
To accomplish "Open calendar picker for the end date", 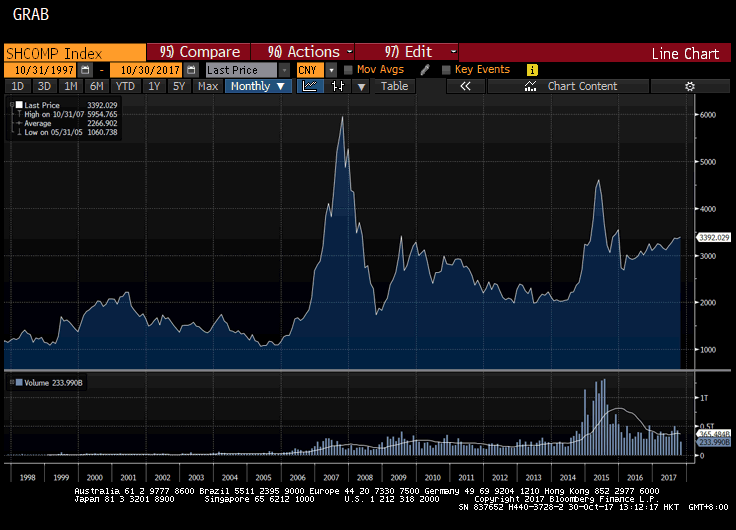I will pyautogui.click(x=186, y=70).
